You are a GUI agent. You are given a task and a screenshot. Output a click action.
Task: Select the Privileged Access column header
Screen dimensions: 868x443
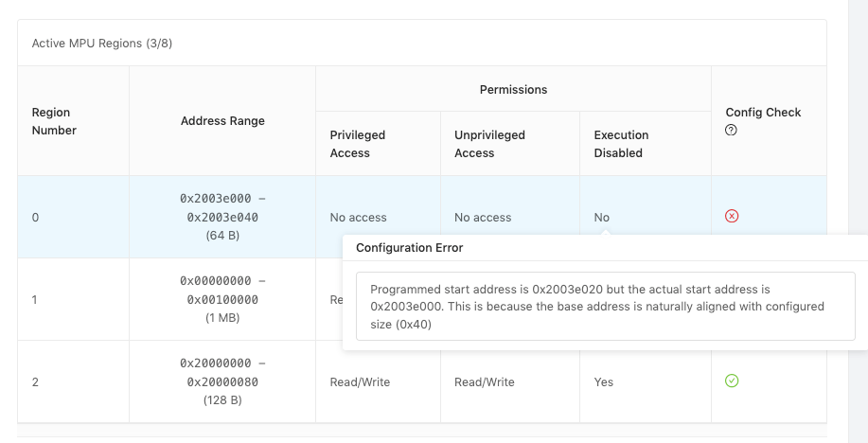pyautogui.click(x=358, y=144)
